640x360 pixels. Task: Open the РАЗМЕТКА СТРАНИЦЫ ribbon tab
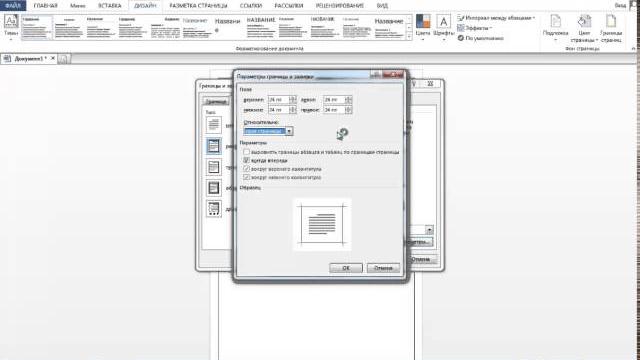pos(198,6)
